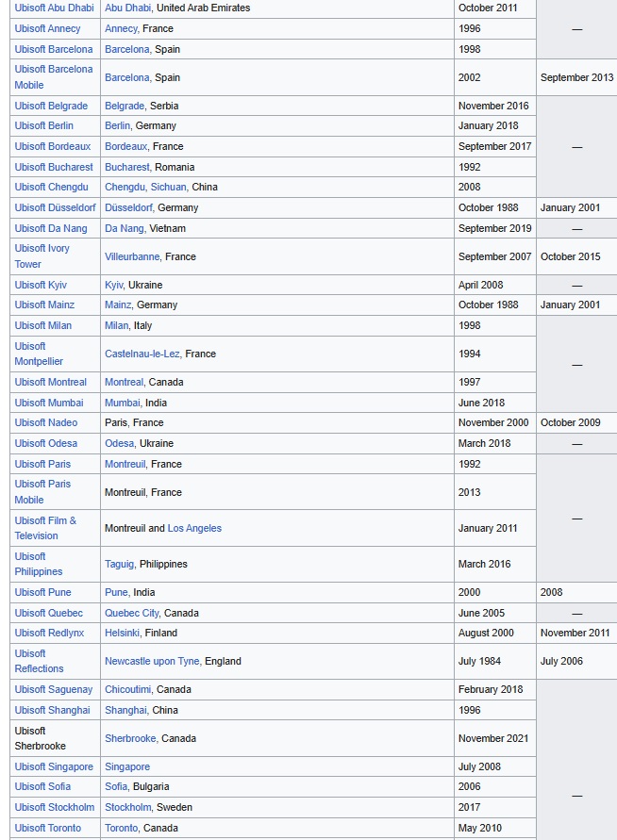Select the 'October 2009' acquisition date
Image resolution: width=617 pixels, height=840 pixels.
tap(571, 422)
